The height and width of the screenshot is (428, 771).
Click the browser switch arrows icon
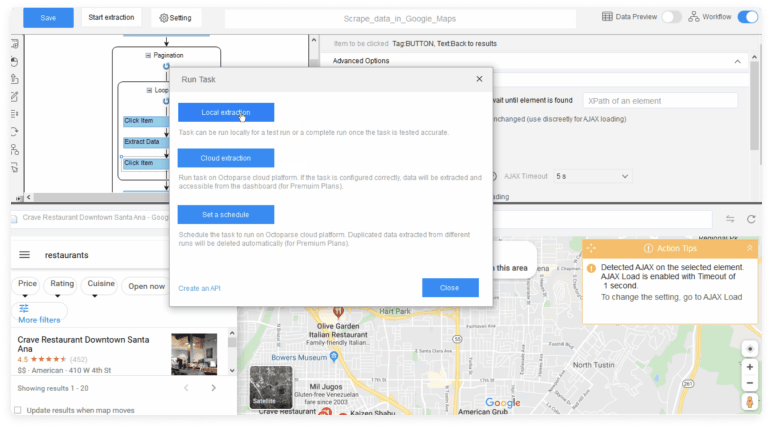tap(730, 219)
